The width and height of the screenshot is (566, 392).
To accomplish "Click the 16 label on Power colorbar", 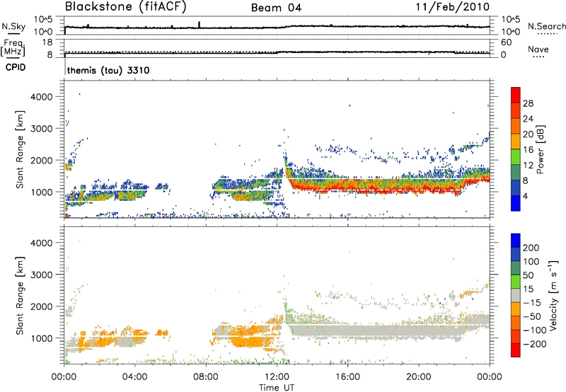I will [528, 149].
